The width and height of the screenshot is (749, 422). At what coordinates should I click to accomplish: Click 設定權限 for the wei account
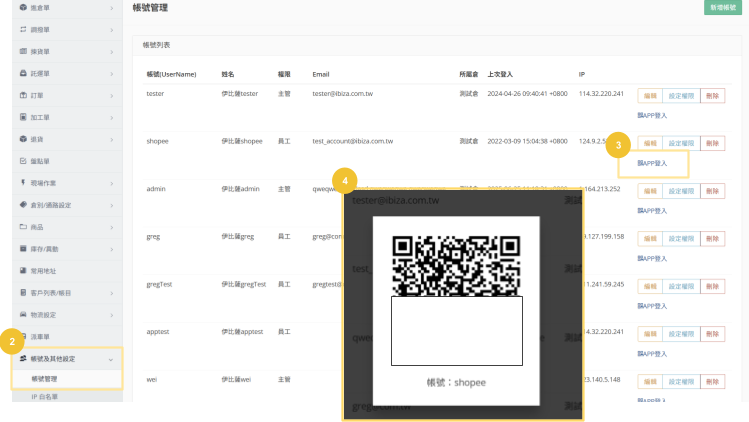681,382
